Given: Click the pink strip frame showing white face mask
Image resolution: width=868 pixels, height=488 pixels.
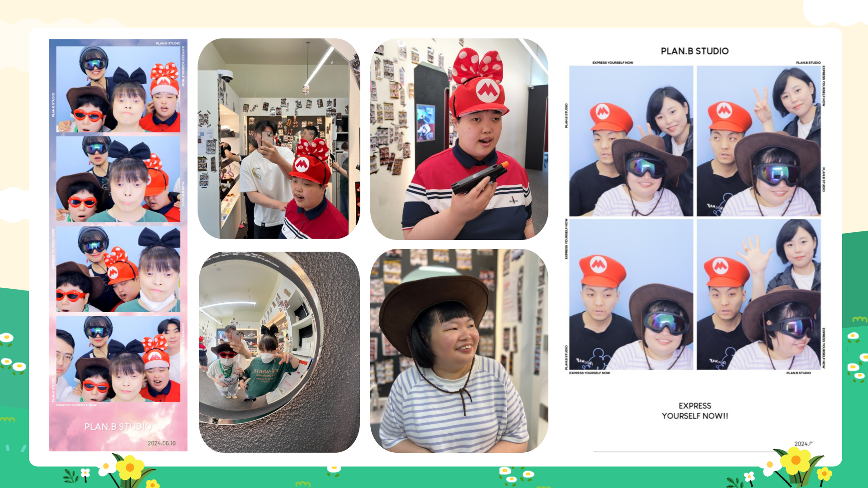Looking at the screenshot, I should pos(118,269).
